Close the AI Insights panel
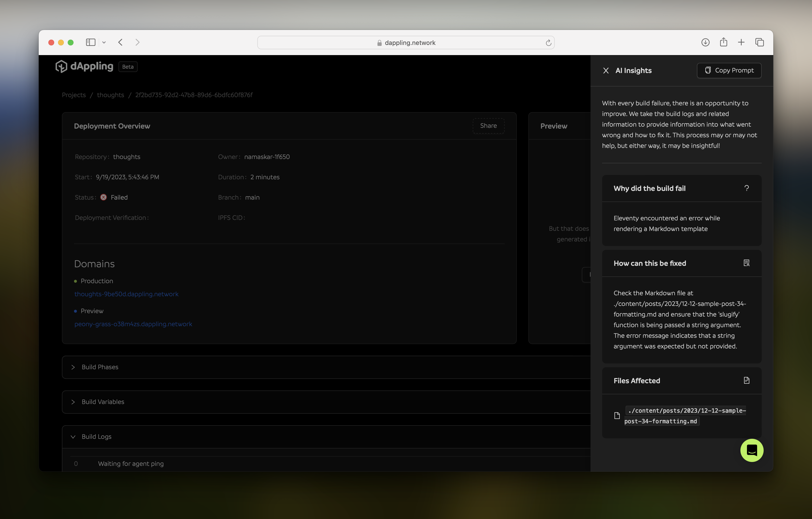 606,71
